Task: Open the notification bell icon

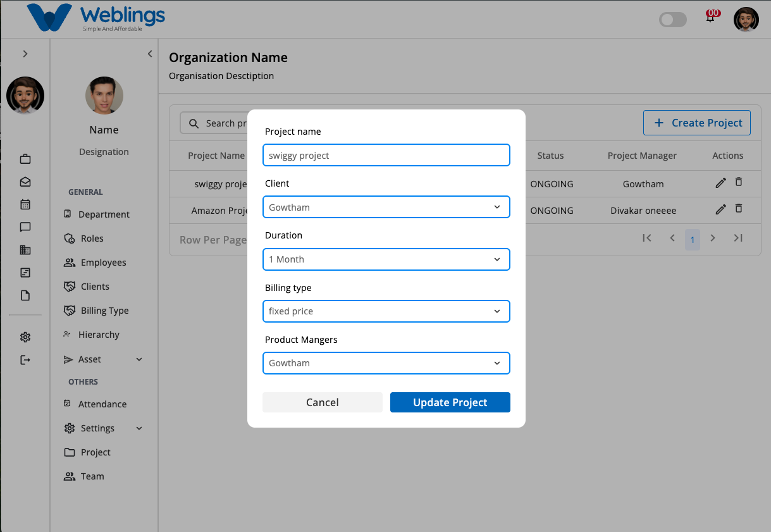Action: pos(711,17)
